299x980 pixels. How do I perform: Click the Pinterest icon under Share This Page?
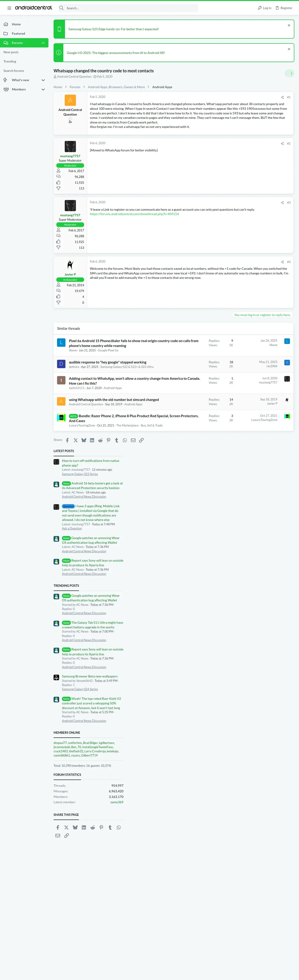click(101, 827)
